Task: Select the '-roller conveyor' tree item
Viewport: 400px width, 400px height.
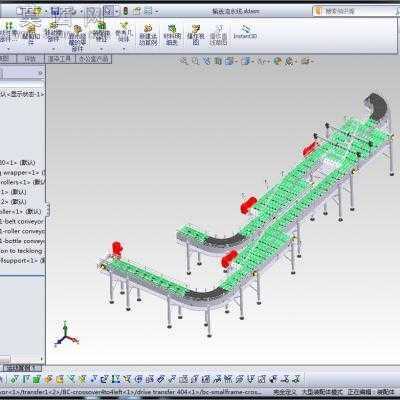Action: 22,231
